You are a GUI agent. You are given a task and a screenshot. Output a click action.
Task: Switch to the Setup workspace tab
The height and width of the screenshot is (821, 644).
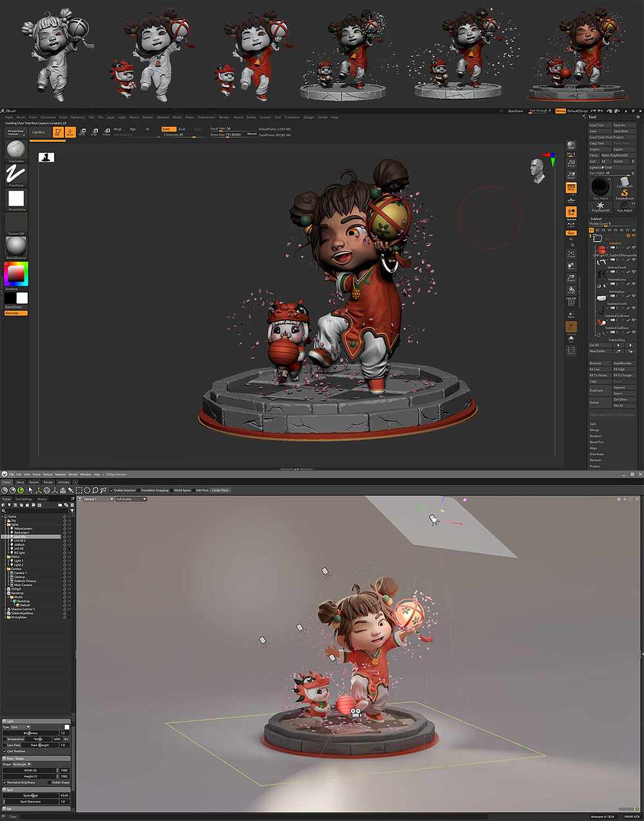coord(20,482)
